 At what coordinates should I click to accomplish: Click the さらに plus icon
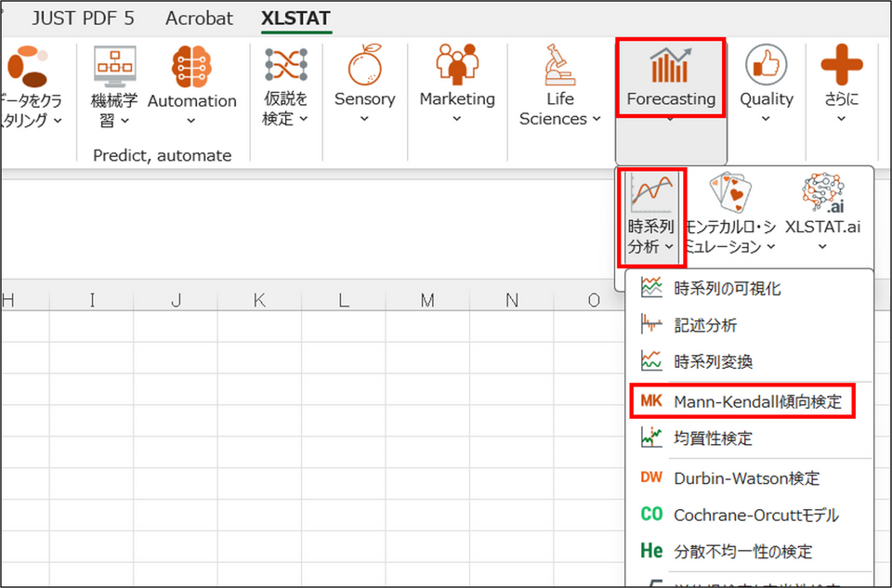click(x=842, y=65)
